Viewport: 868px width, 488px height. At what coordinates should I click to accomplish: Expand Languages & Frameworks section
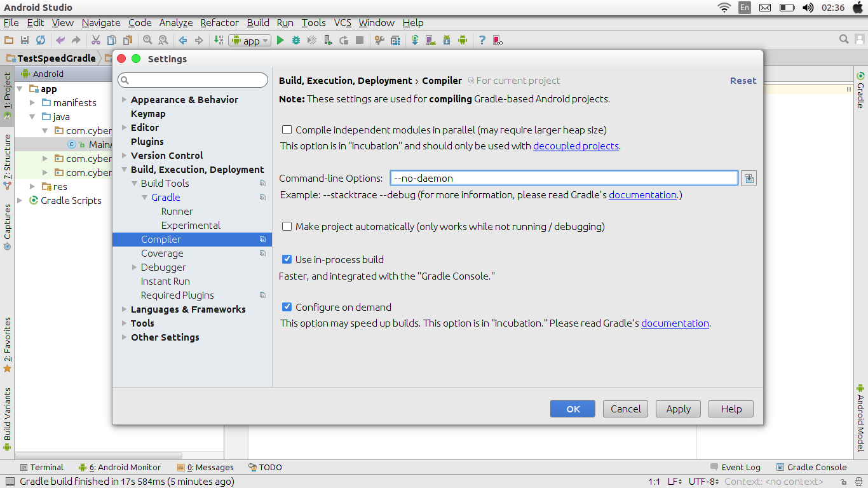tap(125, 309)
